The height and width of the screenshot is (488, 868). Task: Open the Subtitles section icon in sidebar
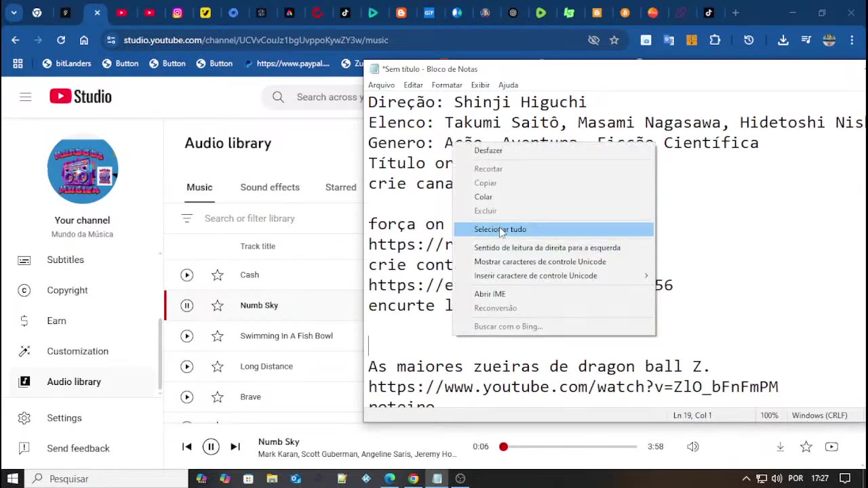[x=24, y=260]
